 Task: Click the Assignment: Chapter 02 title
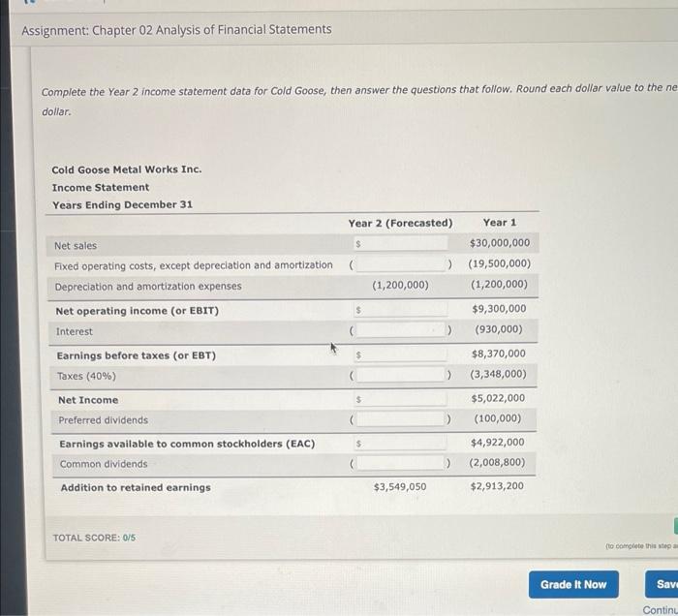click(176, 30)
